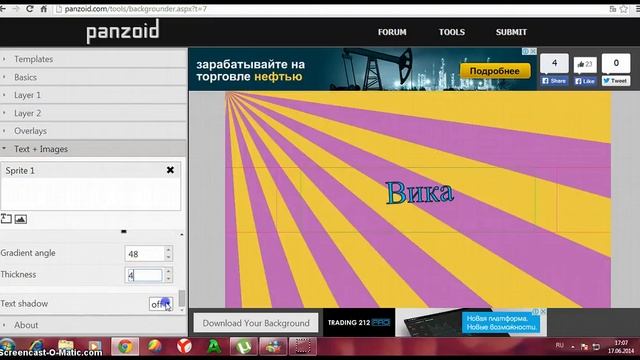Open the green letter A taskbar application
The image size is (640, 360).
pos(214,346)
